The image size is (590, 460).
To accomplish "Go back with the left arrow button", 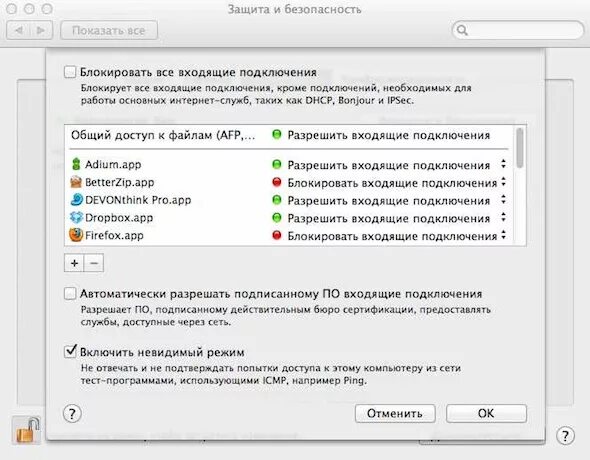I will point(18,30).
